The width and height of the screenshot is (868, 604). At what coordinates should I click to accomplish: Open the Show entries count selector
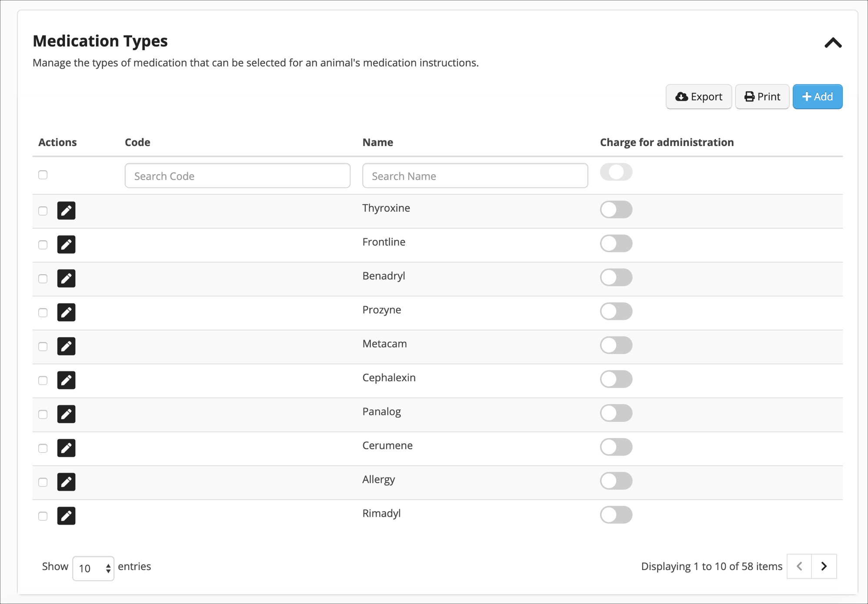(x=93, y=567)
